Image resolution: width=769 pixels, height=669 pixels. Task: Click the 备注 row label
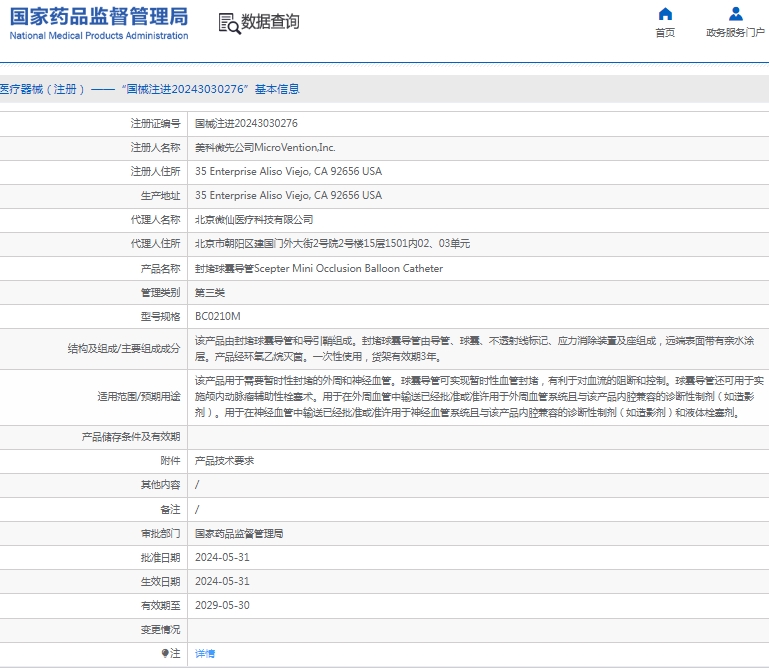click(x=170, y=510)
